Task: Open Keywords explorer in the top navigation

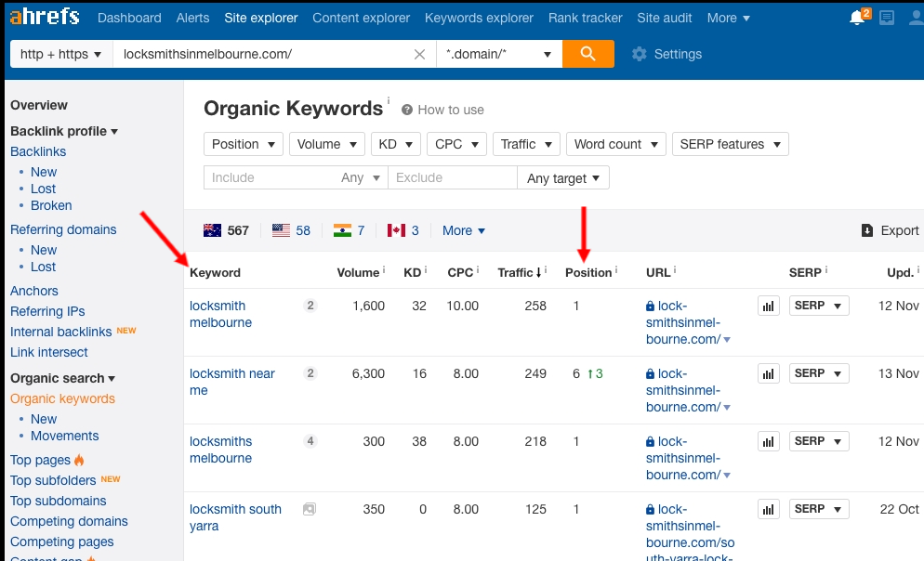Action: (x=479, y=19)
